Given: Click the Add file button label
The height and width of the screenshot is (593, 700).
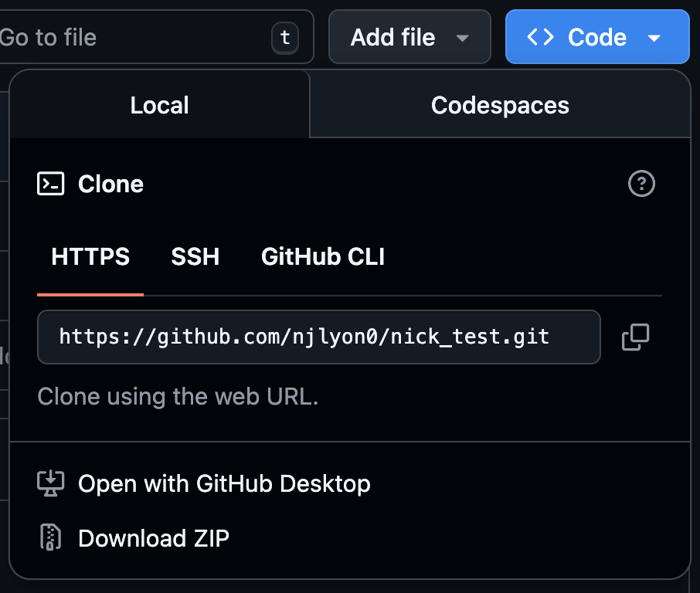Looking at the screenshot, I should (392, 37).
